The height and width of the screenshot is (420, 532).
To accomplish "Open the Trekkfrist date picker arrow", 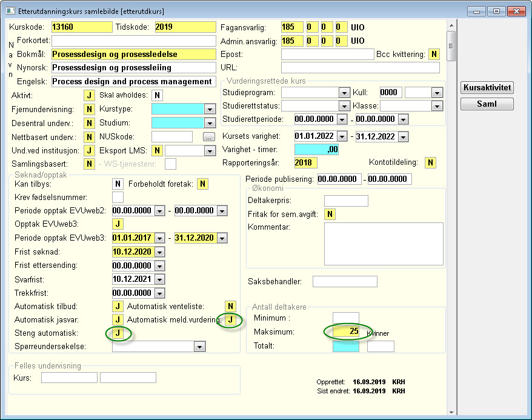I will click(159, 293).
